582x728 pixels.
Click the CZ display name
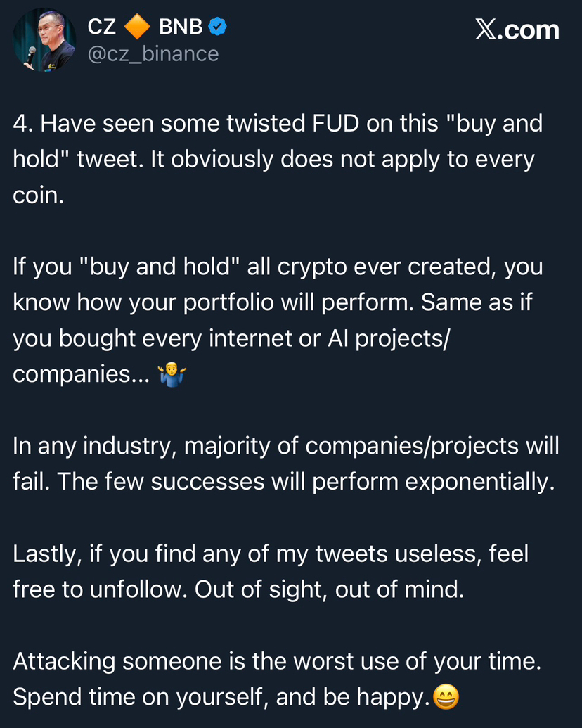(102, 27)
